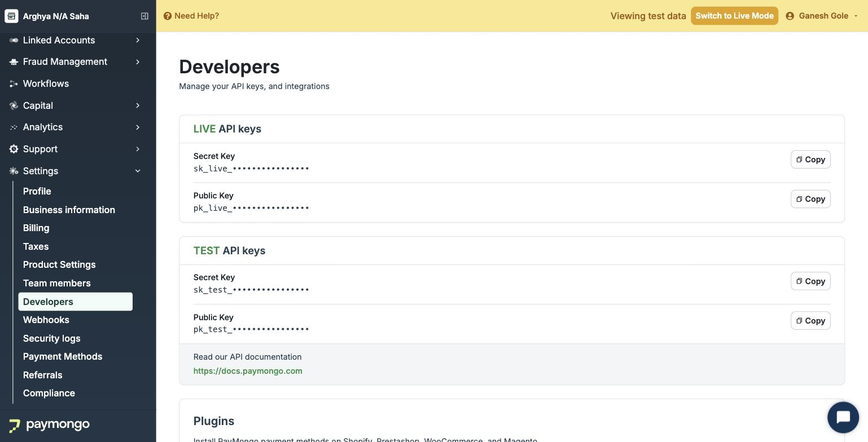This screenshot has width=868, height=442.
Task: Click the Plugins section heading
Action: point(214,421)
